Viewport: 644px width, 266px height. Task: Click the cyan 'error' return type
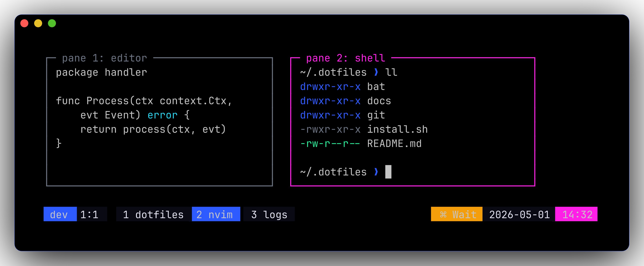point(163,115)
